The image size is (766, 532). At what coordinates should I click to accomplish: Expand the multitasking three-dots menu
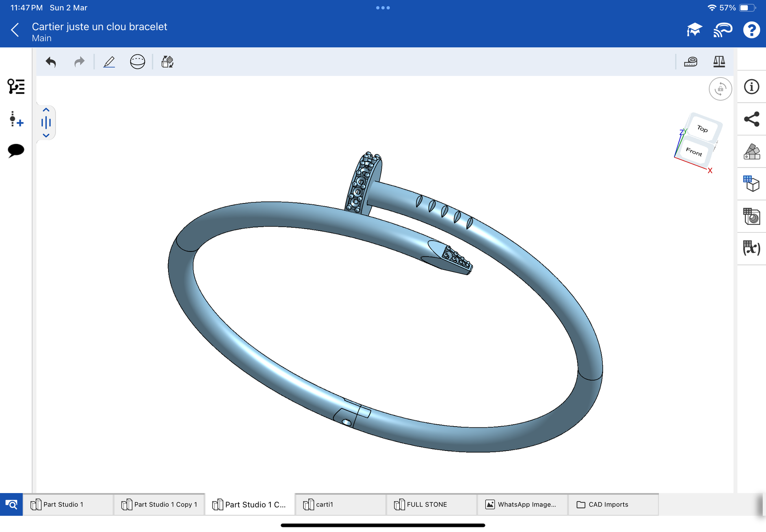[383, 8]
